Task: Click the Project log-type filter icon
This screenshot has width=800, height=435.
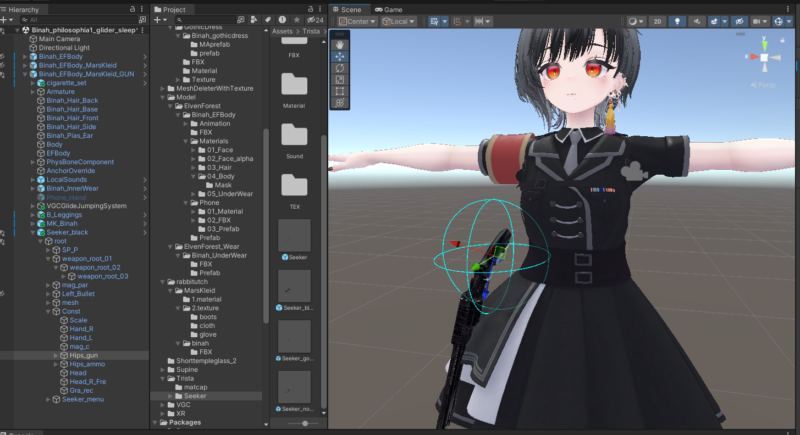Action: [282, 20]
